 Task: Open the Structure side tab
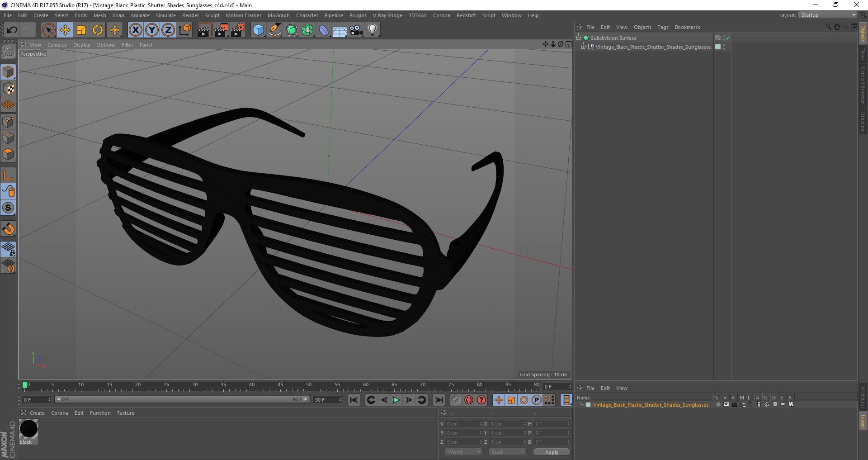[863, 121]
